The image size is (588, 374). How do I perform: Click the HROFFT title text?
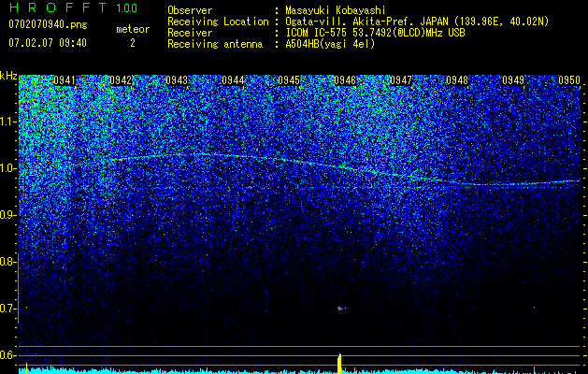coord(59,7)
